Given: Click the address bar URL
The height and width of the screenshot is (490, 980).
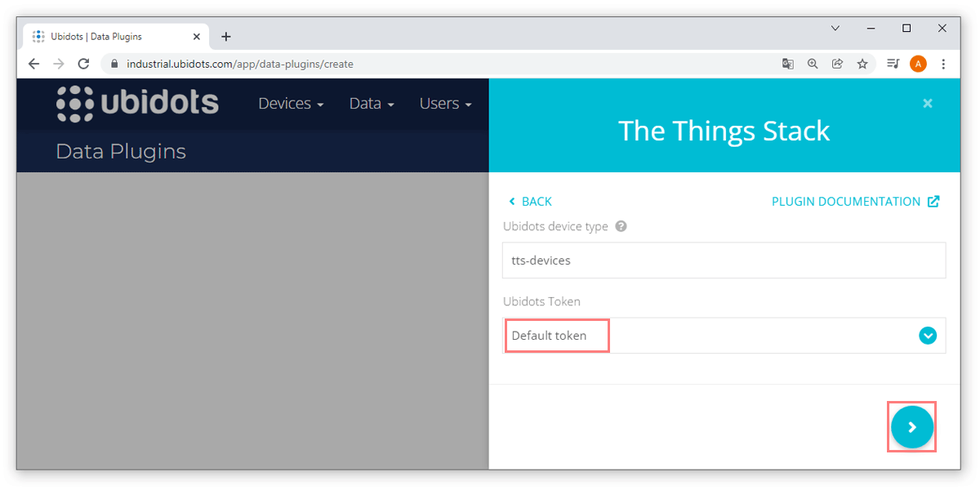Looking at the screenshot, I should pyautogui.click(x=240, y=64).
